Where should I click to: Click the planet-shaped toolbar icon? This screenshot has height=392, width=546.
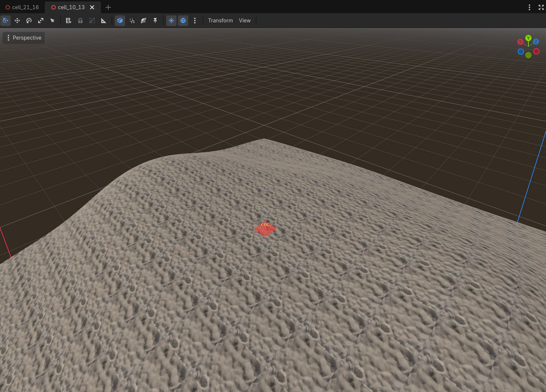143,21
